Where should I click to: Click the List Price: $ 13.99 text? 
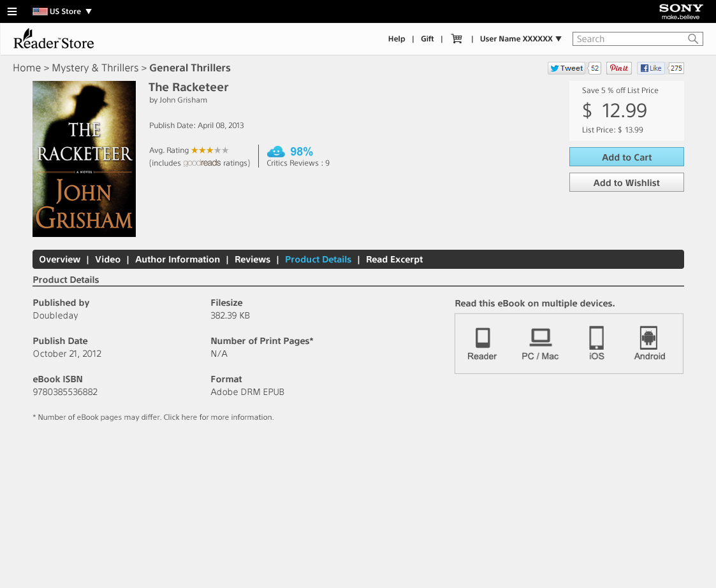[x=612, y=129]
